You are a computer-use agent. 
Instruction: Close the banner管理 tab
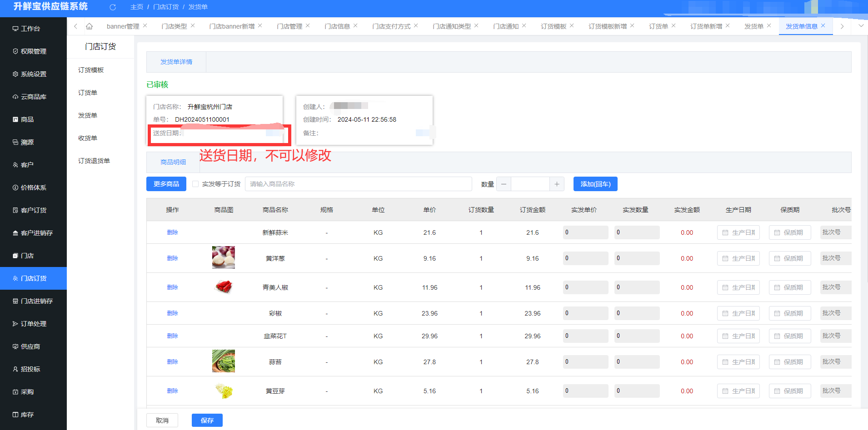click(145, 26)
